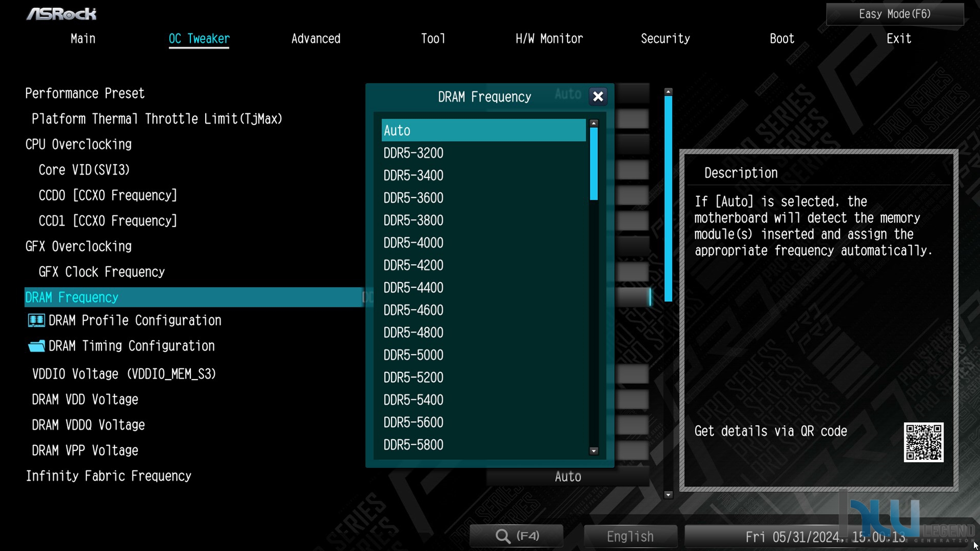The width and height of the screenshot is (980, 551).
Task: Click the main page vertical scrollbar thumb
Action: [x=668, y=199]
